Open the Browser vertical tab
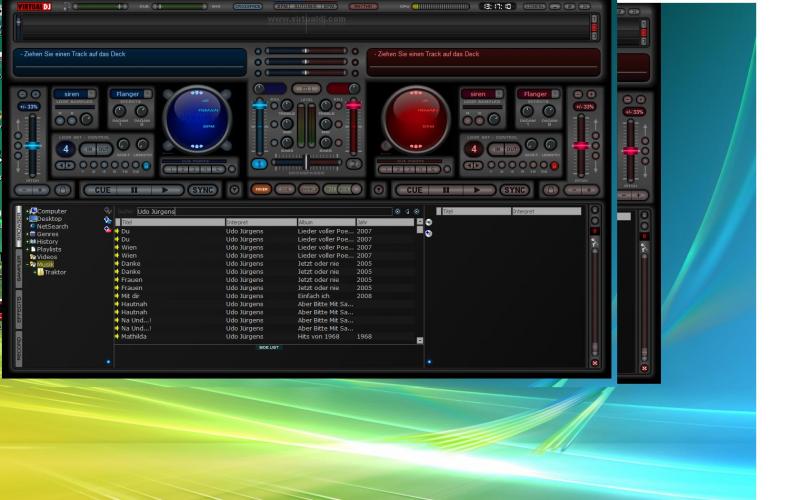The image size is (800, 500). coord(19,227)
